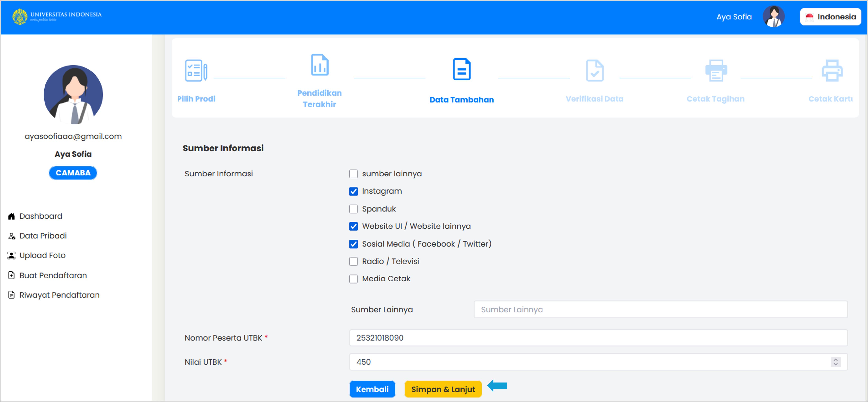Uncheck the Instagram checkbox
868x402 pixels.
[x=353, y=191]
